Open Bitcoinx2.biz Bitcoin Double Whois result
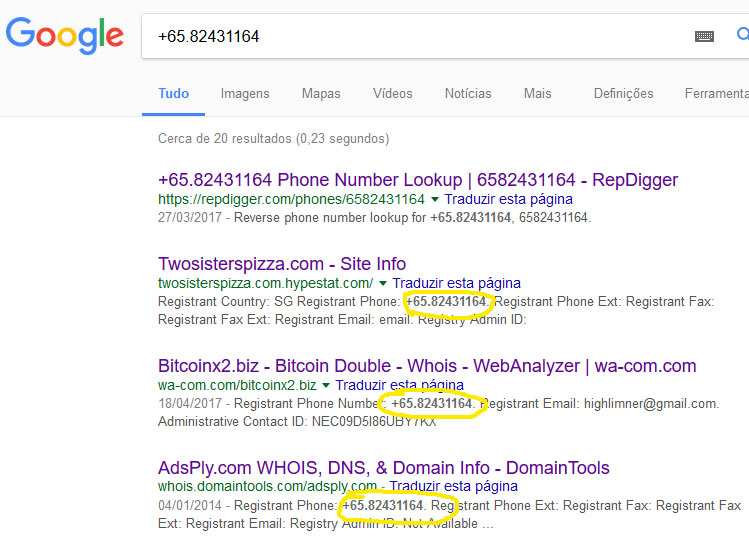 point(427,366)
